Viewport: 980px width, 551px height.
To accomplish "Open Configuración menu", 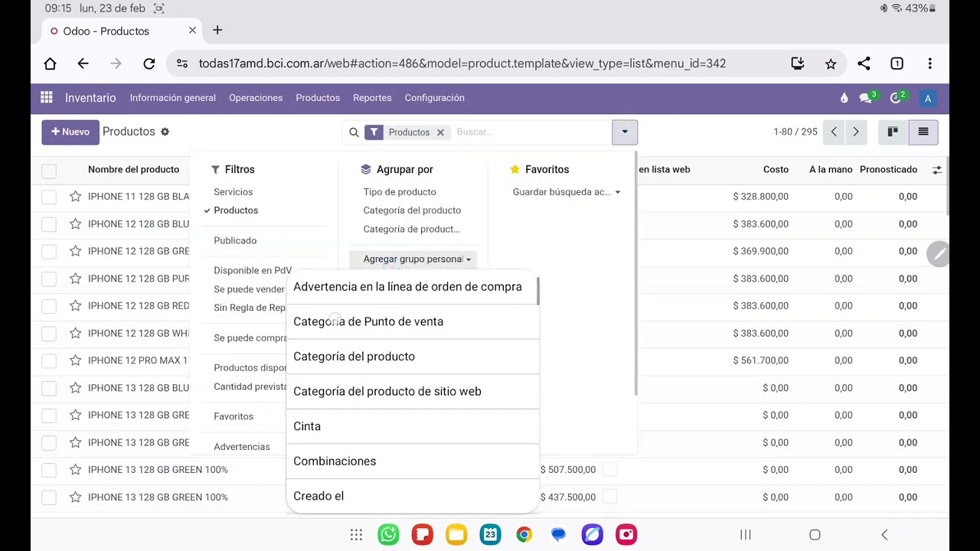I will coord(434,98).
